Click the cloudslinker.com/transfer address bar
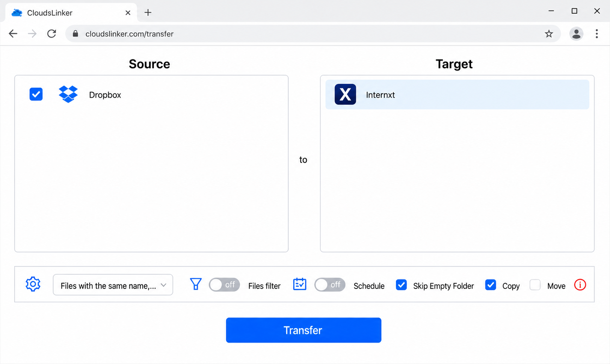 click(x=313, y=34)
